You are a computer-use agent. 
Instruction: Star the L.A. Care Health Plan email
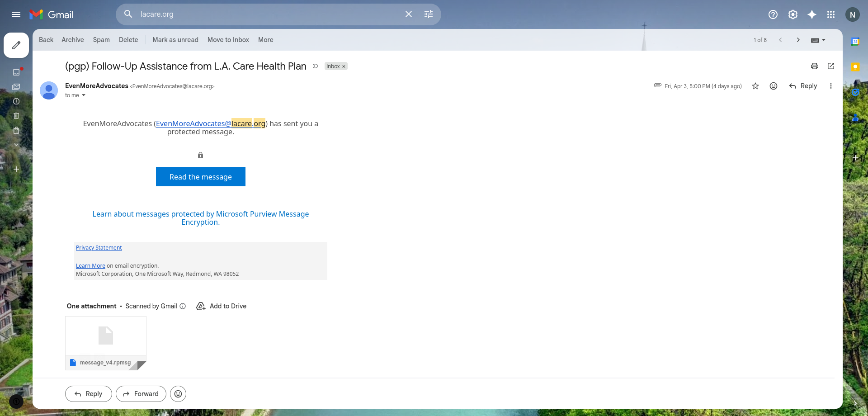755,86
